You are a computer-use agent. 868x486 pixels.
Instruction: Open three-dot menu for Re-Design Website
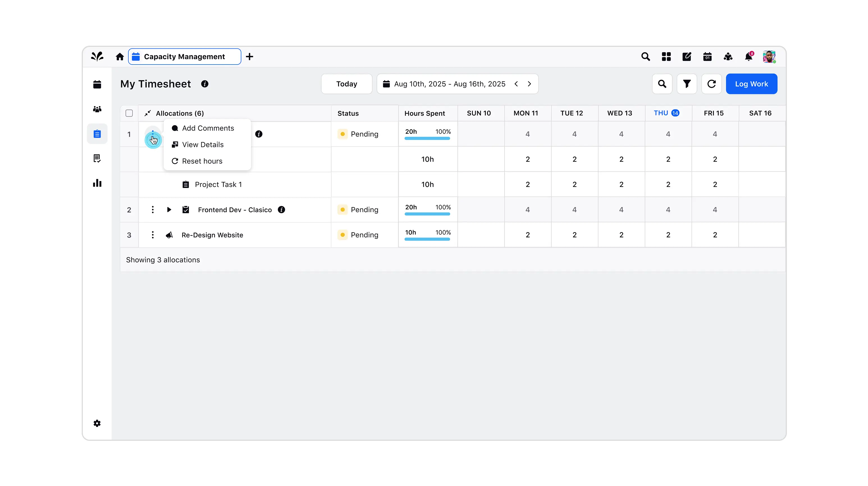(153, 235)
